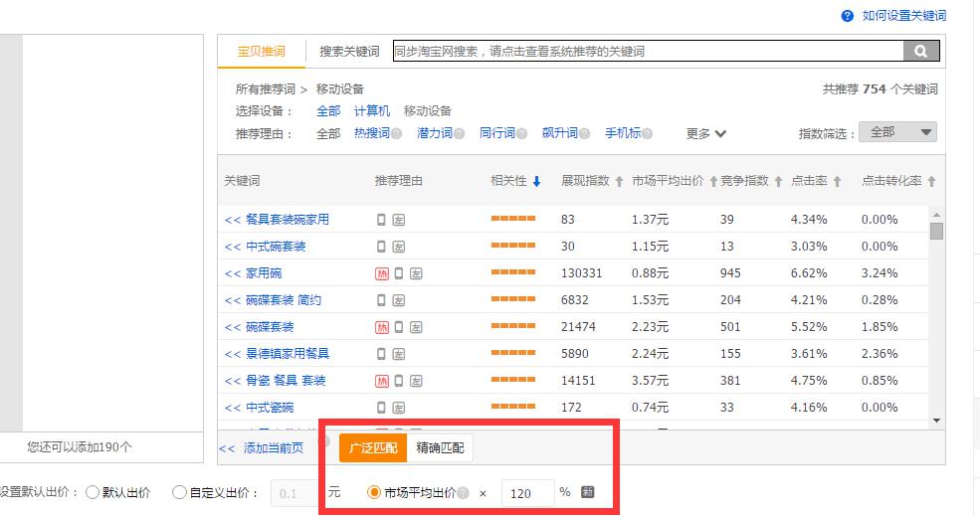
Task: Click the question mark beside 市场平均出价 radio
Action: pyautogui.click(x=463, y=493)
